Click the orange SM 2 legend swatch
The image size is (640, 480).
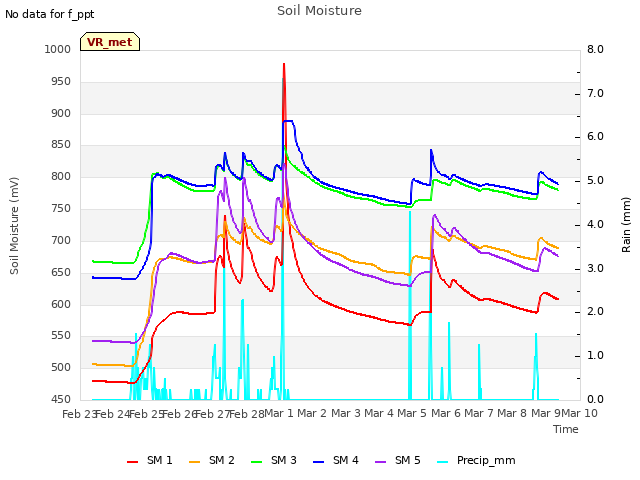click(x=195, y=462)
